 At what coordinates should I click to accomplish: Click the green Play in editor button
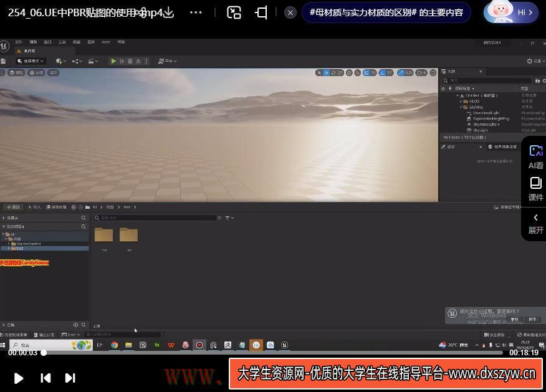click(113, 61)
